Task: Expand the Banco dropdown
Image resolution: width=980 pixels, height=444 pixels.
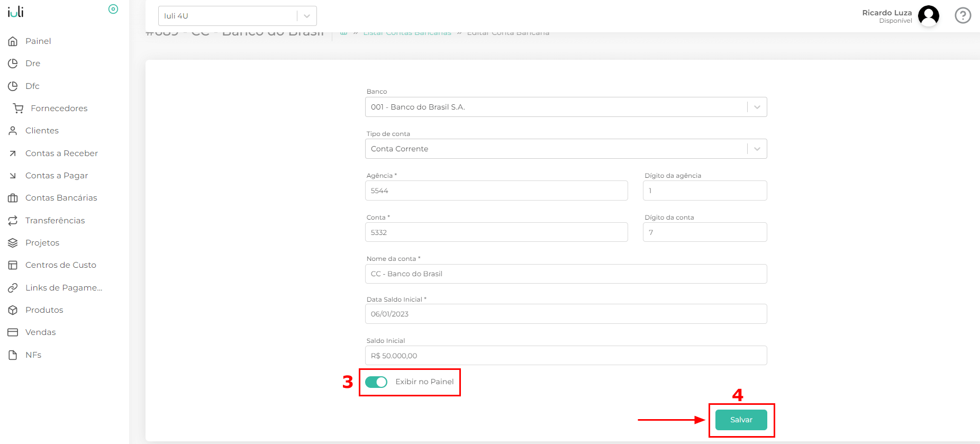Action: click(x=757, y=107)
